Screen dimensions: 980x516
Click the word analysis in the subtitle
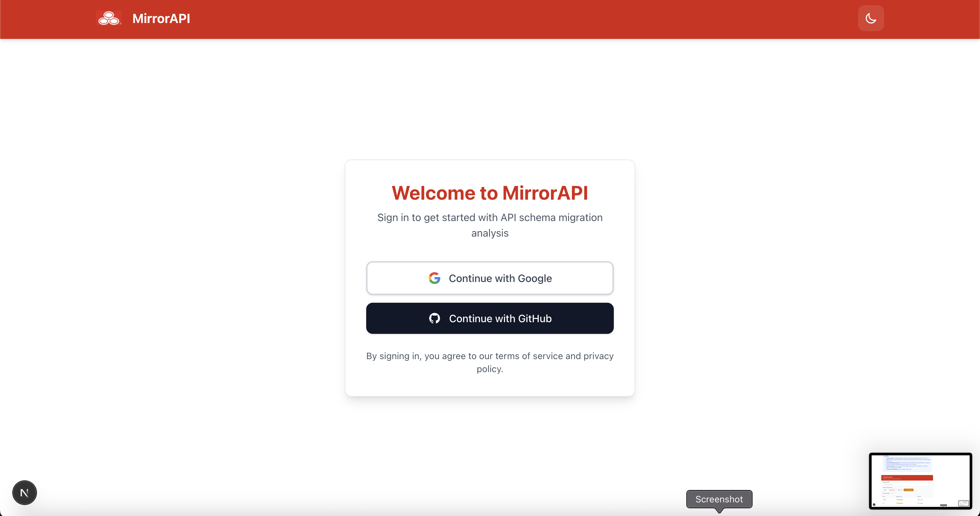coord(490,233)
